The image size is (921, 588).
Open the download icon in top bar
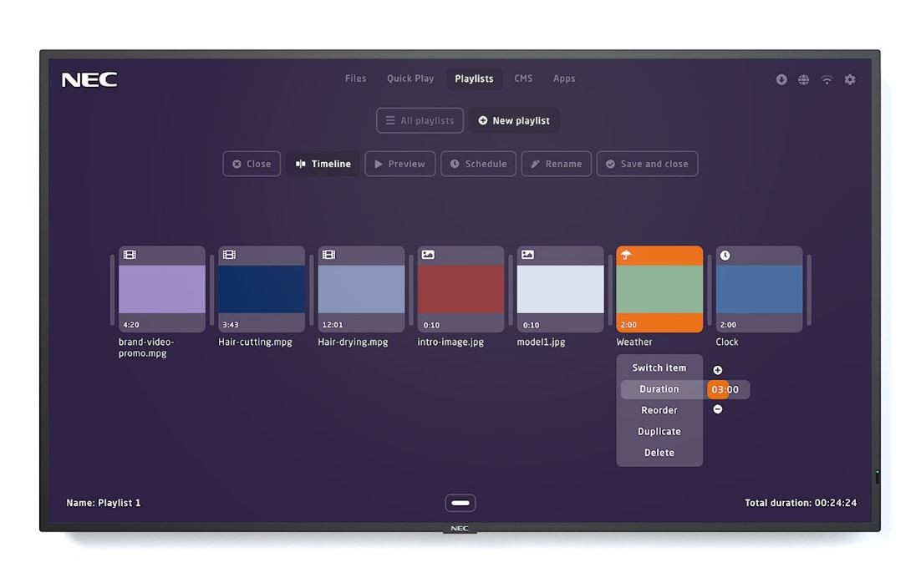[781, 79]
